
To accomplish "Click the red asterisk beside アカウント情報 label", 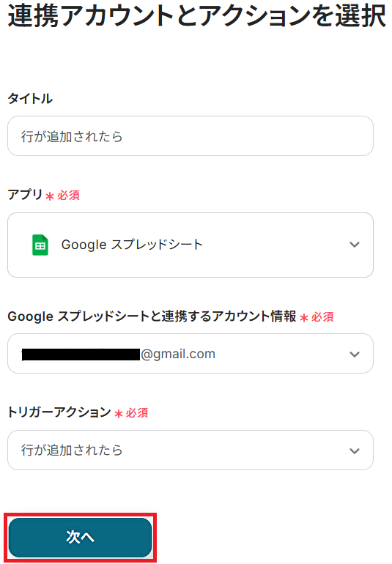I will 304,318.
